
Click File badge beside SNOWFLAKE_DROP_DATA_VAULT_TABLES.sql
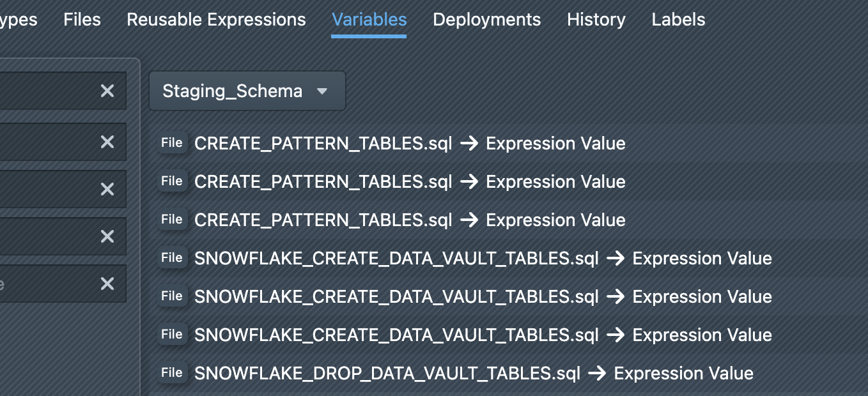click(172, 373)
